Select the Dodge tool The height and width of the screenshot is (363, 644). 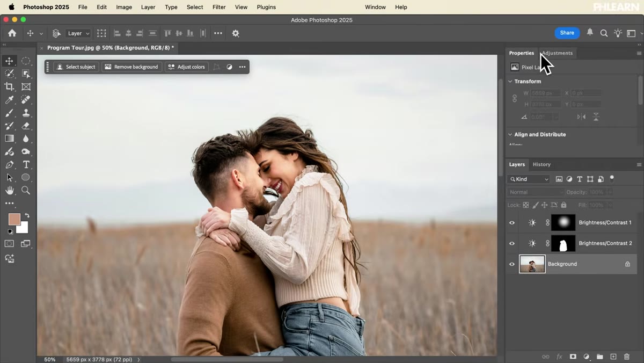(26, 151)
